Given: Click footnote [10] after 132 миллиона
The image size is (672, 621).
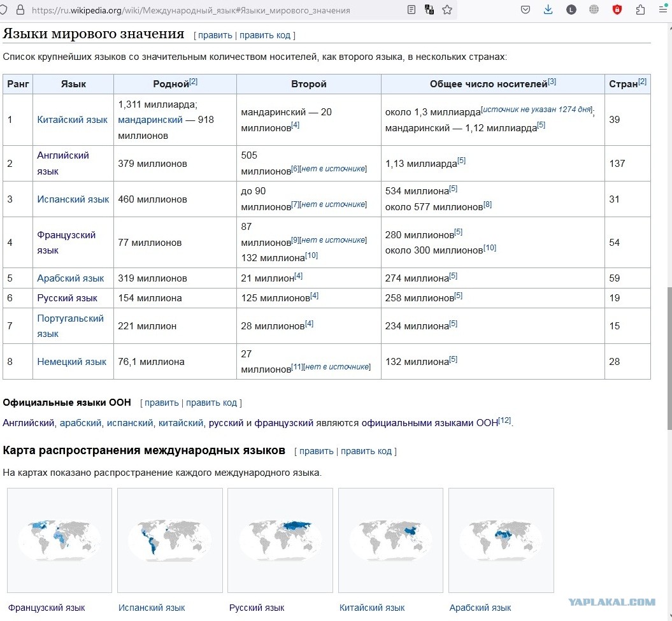Looking at the screenshot, I should pyautogui.click(x=311, y=255).
